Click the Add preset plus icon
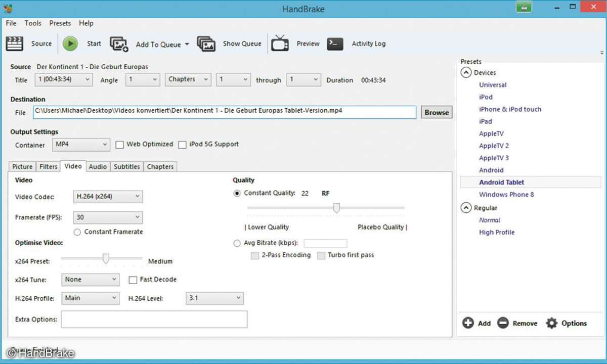 468,323
